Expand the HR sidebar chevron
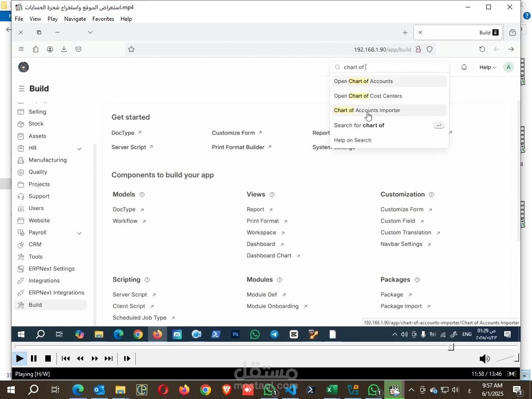Viewport: 532px width, 399px height. pos(79,149)
